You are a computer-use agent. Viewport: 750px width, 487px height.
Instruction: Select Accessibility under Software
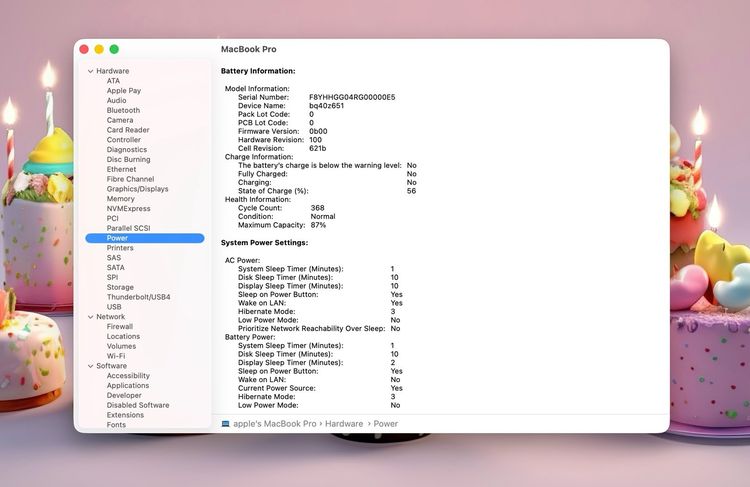click(x=128, y=376)
